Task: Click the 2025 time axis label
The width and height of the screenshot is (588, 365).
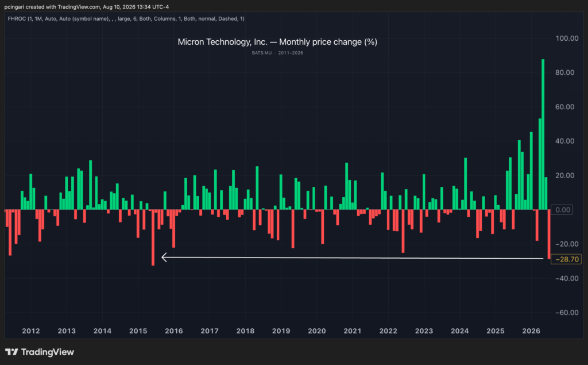Action: click(496, 331)
